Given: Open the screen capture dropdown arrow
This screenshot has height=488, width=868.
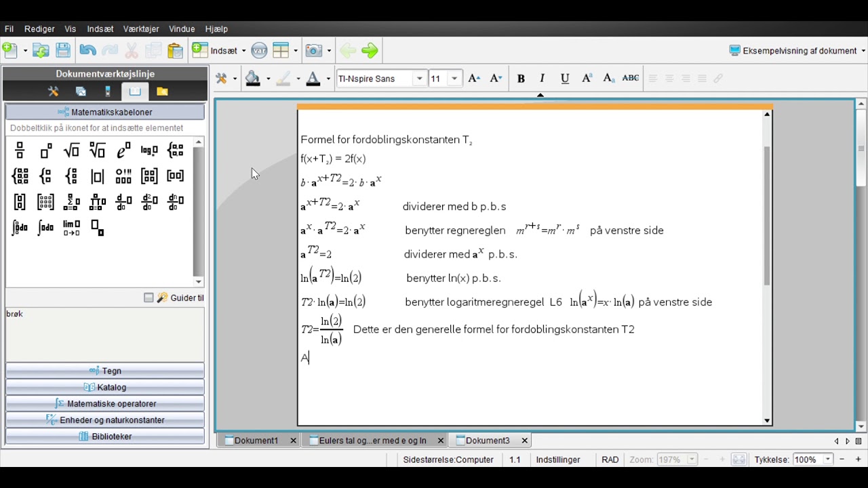Looking at the screenshot, I should click(x=329, y=51).
